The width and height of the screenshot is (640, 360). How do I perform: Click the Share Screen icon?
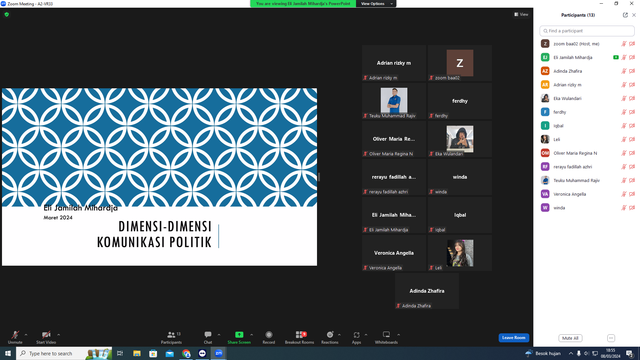tap(239, 335)
